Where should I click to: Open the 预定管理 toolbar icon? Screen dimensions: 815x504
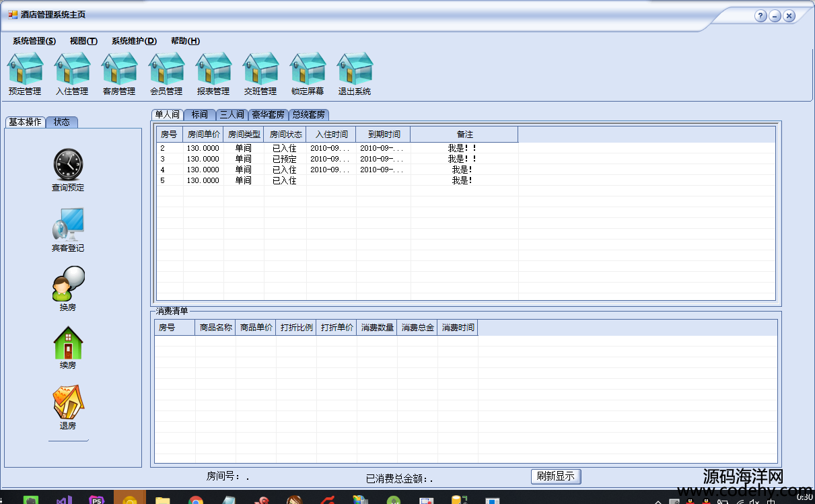(x=25, y=69)
